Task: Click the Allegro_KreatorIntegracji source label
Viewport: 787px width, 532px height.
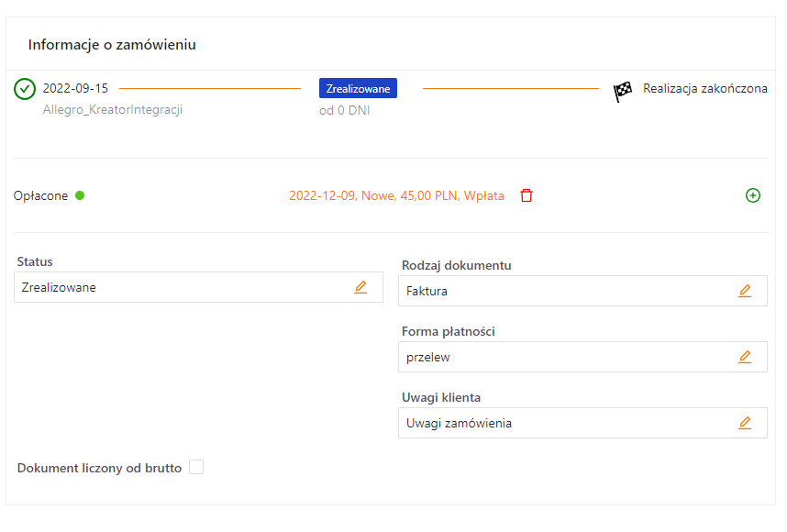Action: click(x=113, y=109)
